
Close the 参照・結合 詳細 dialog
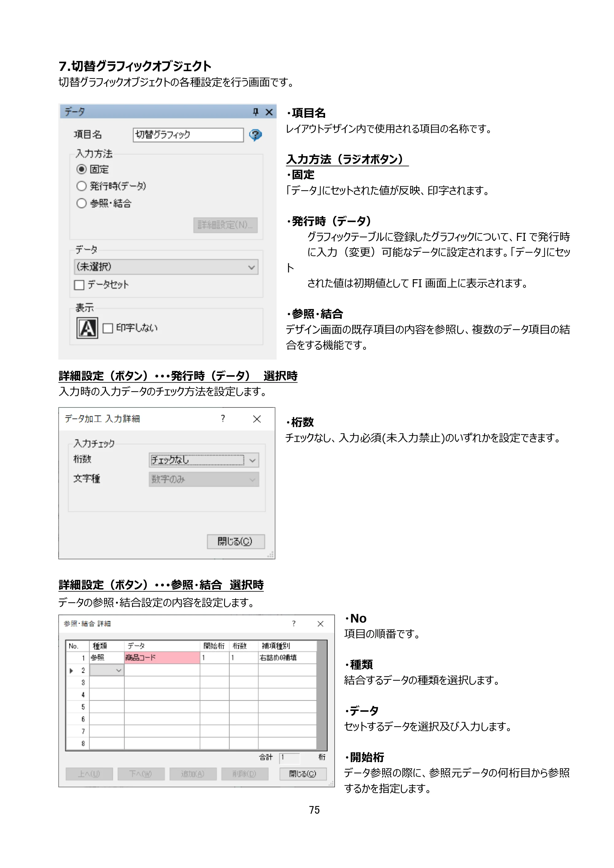coord(321,624)
